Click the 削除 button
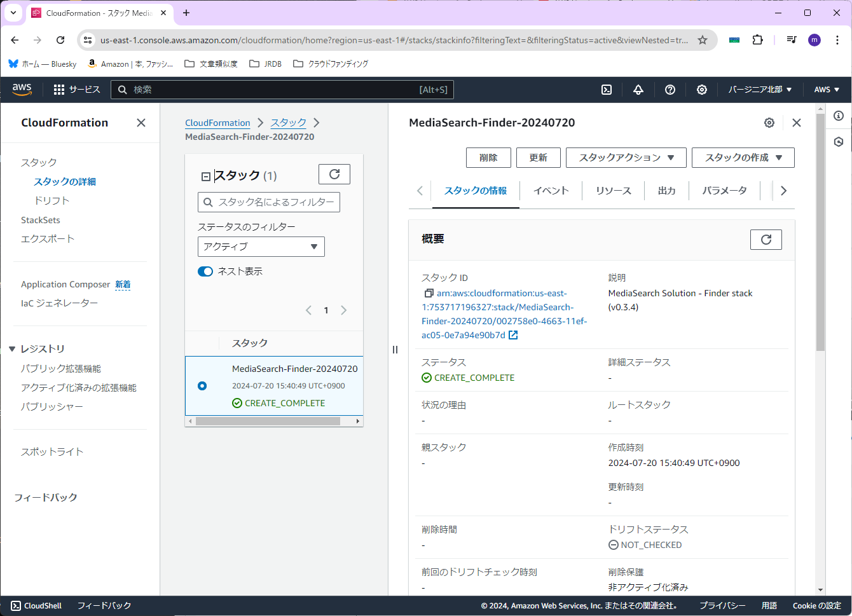The height and width of the screenshot is (616, 852). (488, 158)
